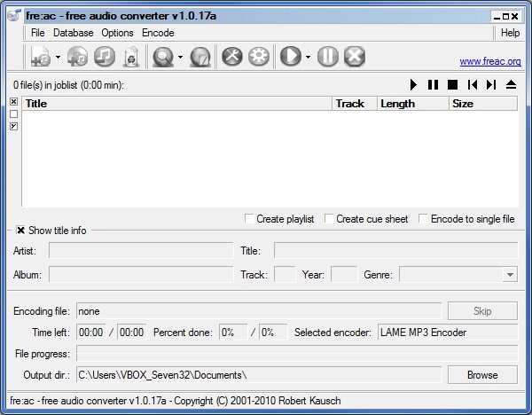
Task: Play selected track in joblist player
Action: click(413, 84)
